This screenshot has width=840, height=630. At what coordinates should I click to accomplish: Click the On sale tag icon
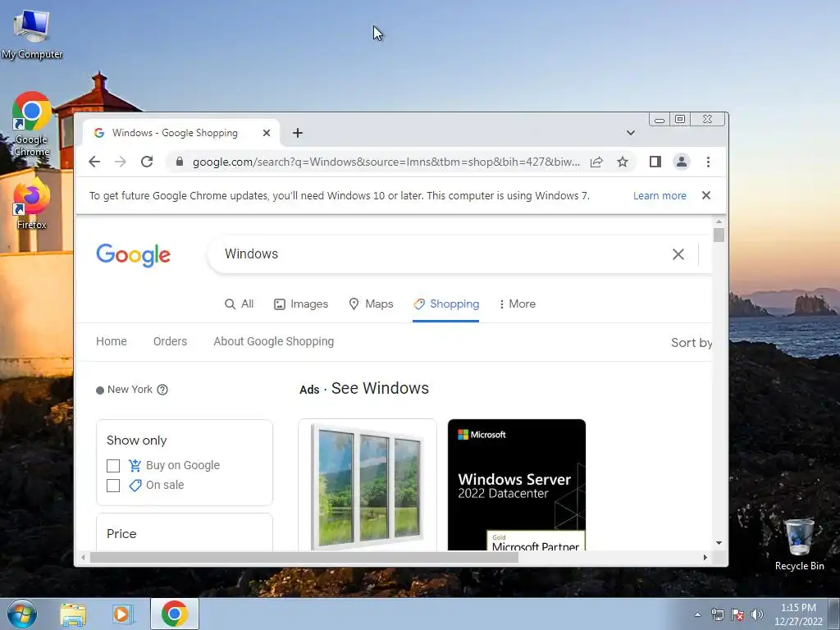[x=135, y=486]
